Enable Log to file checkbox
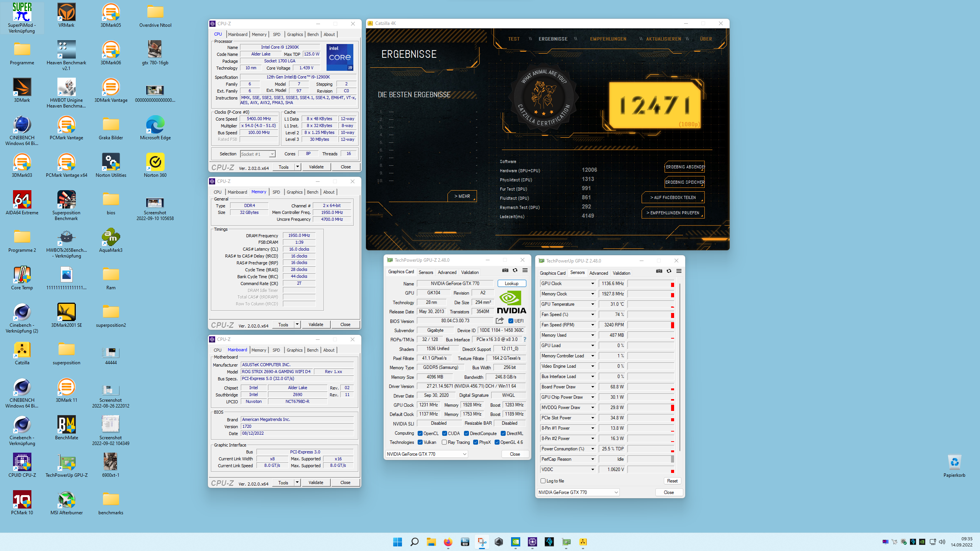Viewport: 980px width, 551px height. coord(543,481)
